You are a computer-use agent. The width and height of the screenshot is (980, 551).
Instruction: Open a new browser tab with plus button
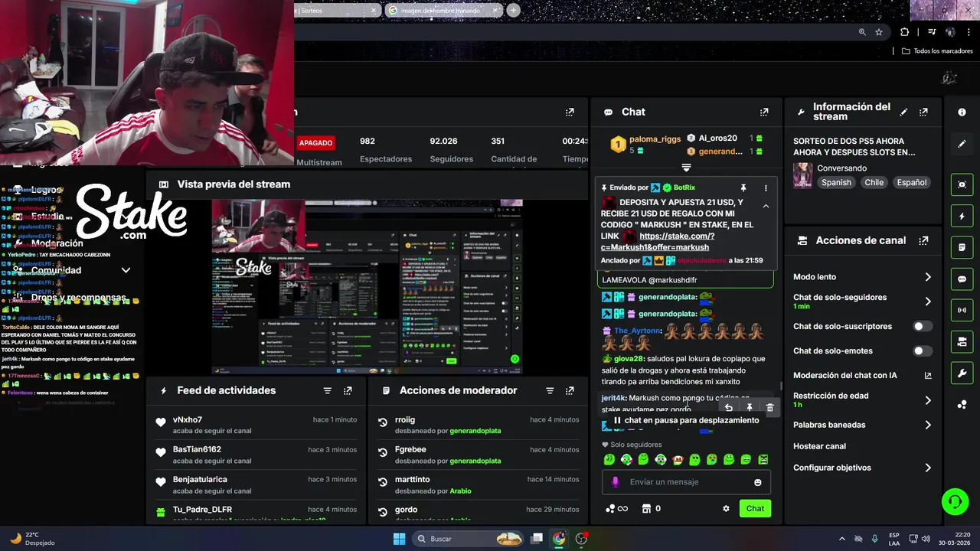coord(513,11)
